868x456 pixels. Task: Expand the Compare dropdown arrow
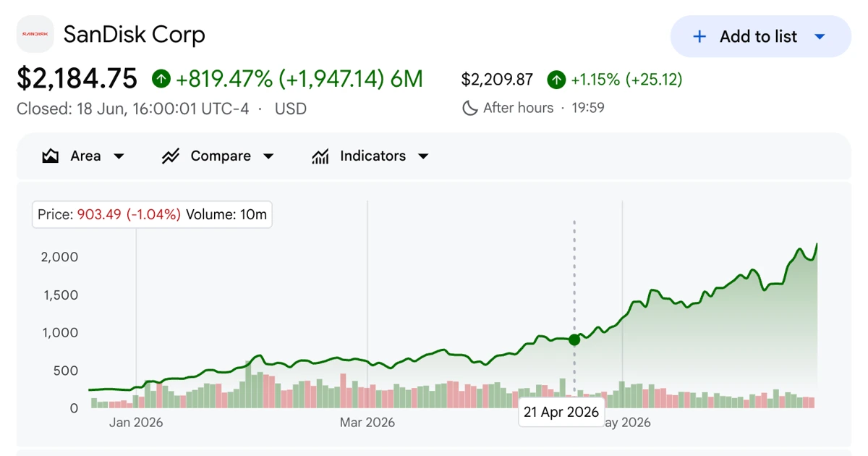(268, 156)
